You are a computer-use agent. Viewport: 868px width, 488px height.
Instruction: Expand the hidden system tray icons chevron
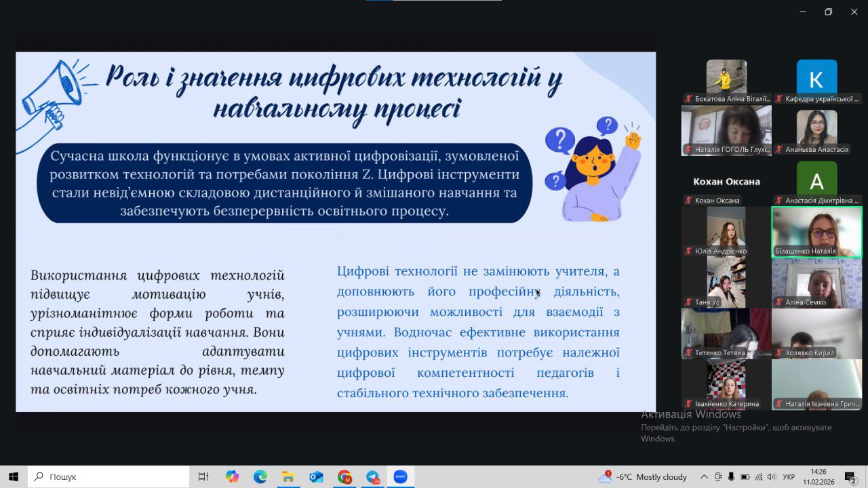coord(704,476)
